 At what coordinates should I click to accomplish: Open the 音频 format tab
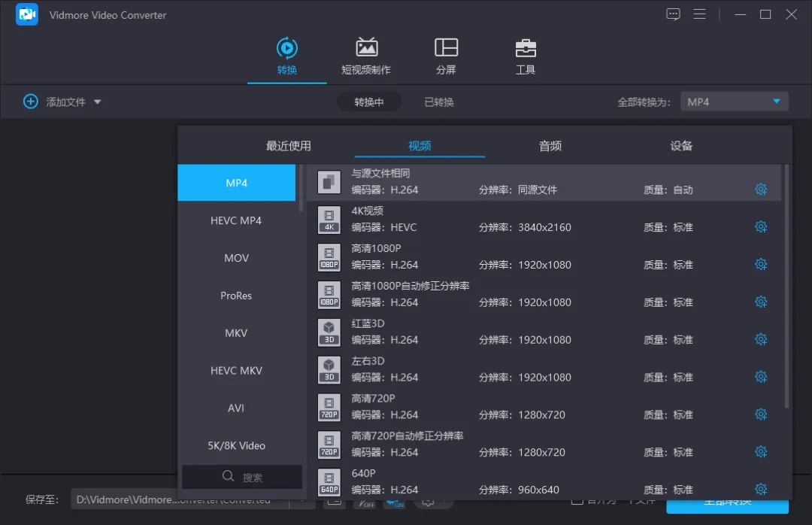pos(550,146)
